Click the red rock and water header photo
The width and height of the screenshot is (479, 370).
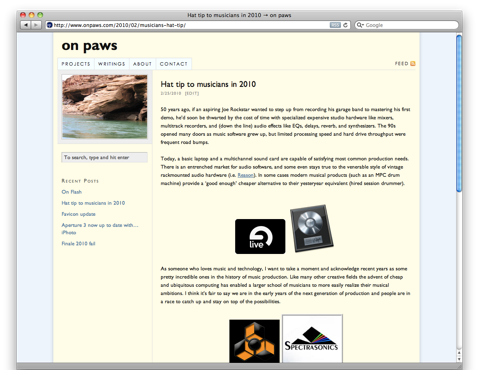[x=105, y=107]
